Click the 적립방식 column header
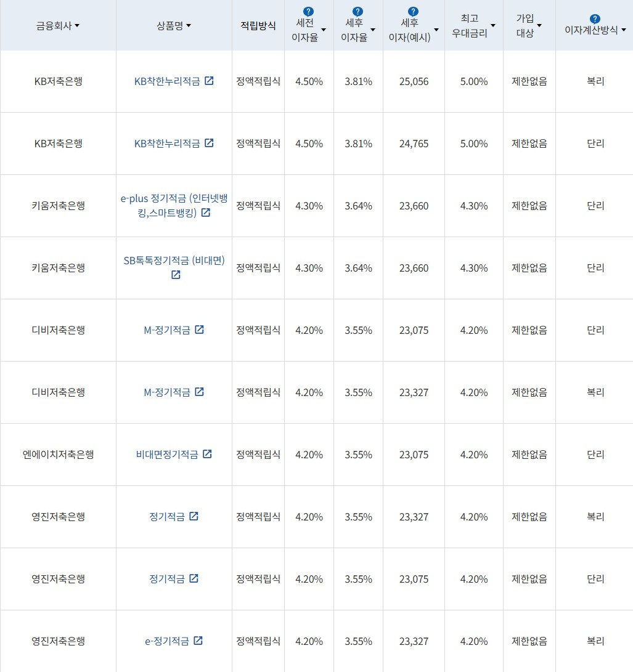Viewport: 633px width, 672px height. [x=258, y=25]
